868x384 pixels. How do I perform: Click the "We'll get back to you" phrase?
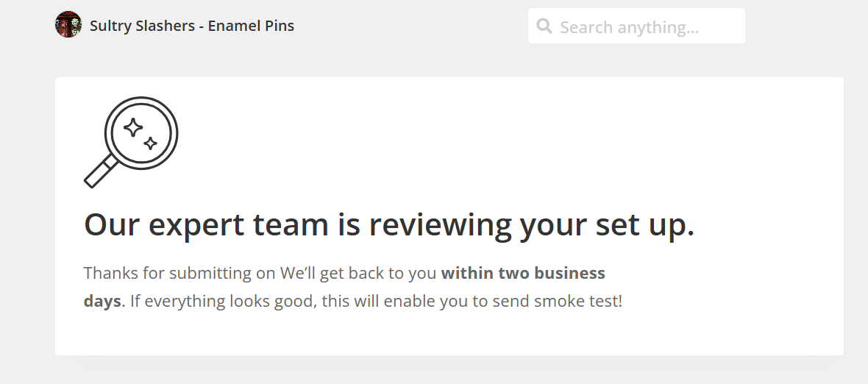[358, 273]
